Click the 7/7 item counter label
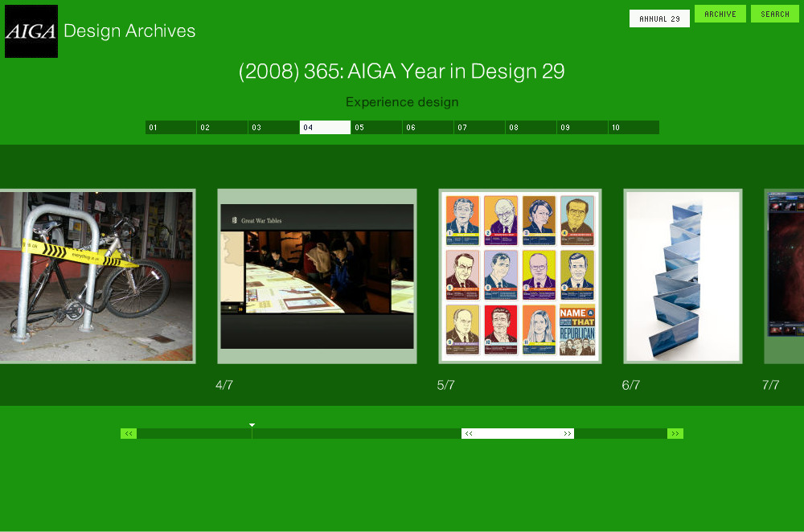This screenshot has width=804, height=532. point(771,385)
